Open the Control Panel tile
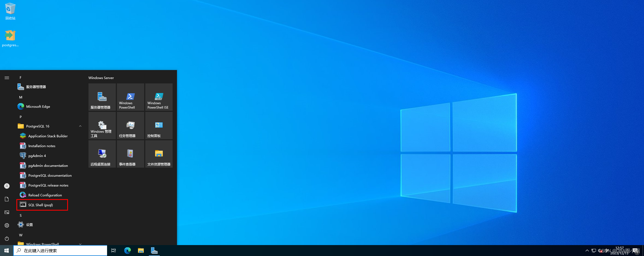The image size is (644, 256). pos(159,126)
